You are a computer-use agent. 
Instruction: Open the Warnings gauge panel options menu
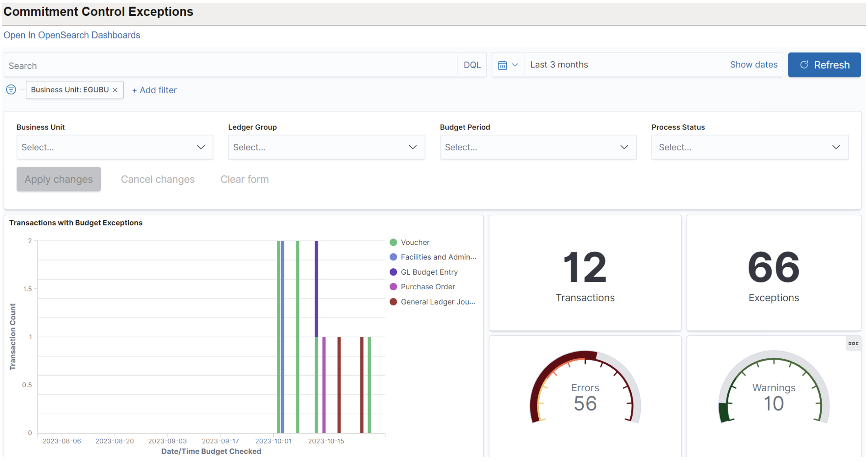pyautogui.click(x=854, y=343)
